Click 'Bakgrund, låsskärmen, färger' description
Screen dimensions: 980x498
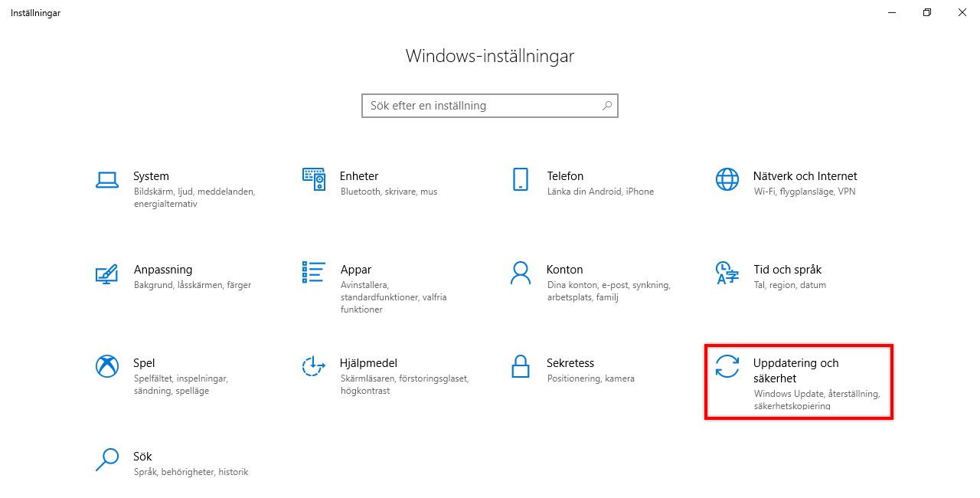192,285
